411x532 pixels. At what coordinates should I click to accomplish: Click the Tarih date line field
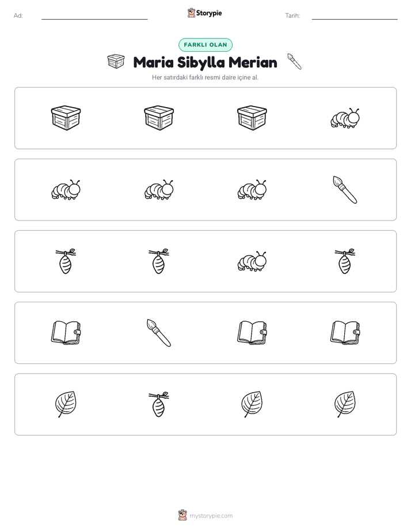(x=355, y=16)
